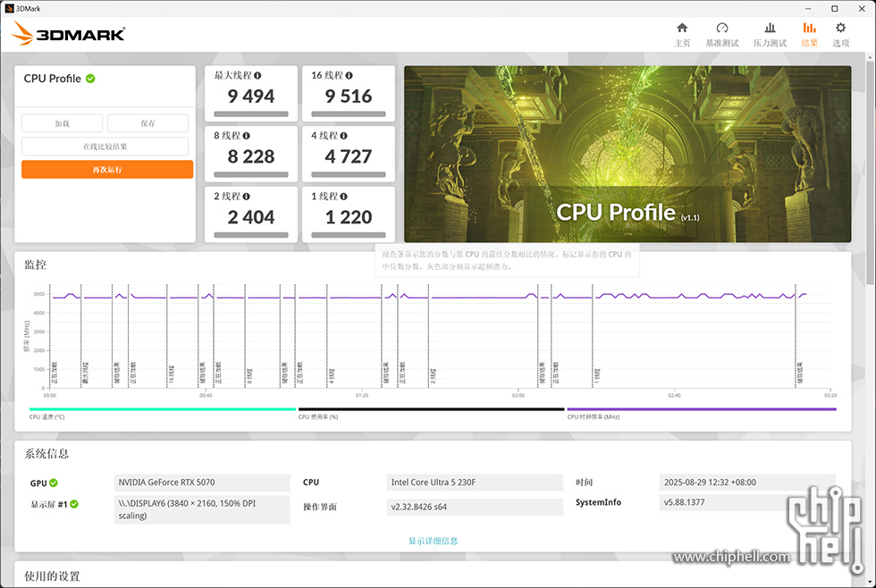Click the 最大线程 score bar under 9 494
Image resolution: width=876 pixels, height=588 pixels.
click(251, 113)
